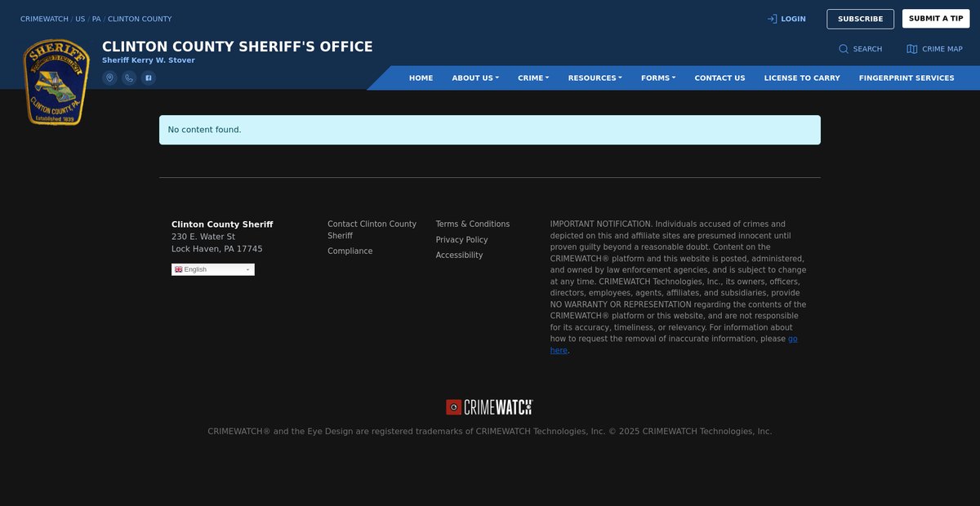980x506 pixels.
Task: Expand the Forms dropdown menu
Action: pyautogui.click(x=658, y=78)
